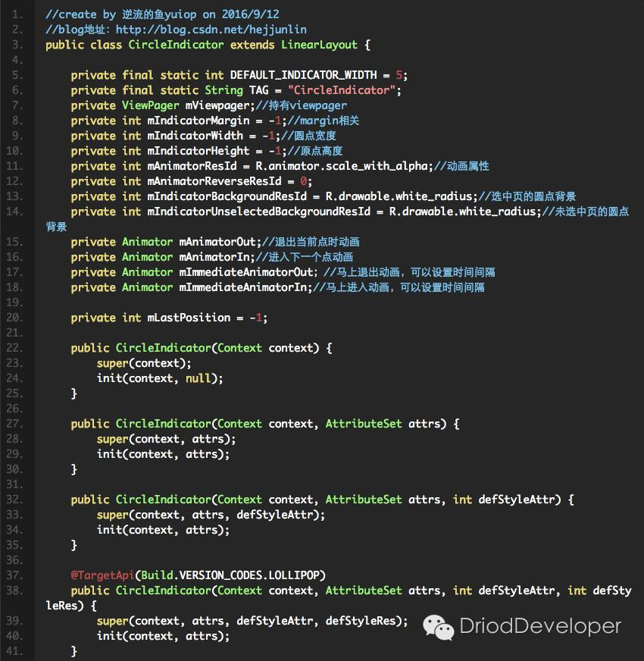
Task: Click super(context); on line 23
Action: click(144, 363)
